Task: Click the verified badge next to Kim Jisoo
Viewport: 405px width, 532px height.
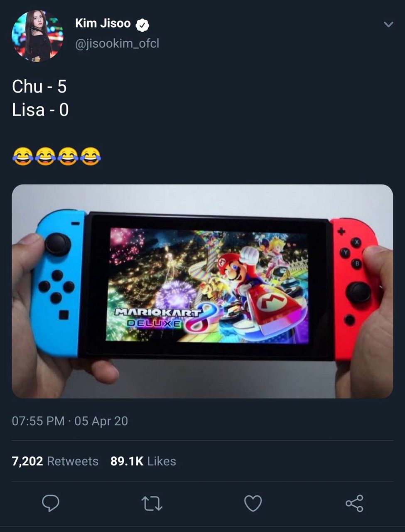Action: (x=142, y=25)
